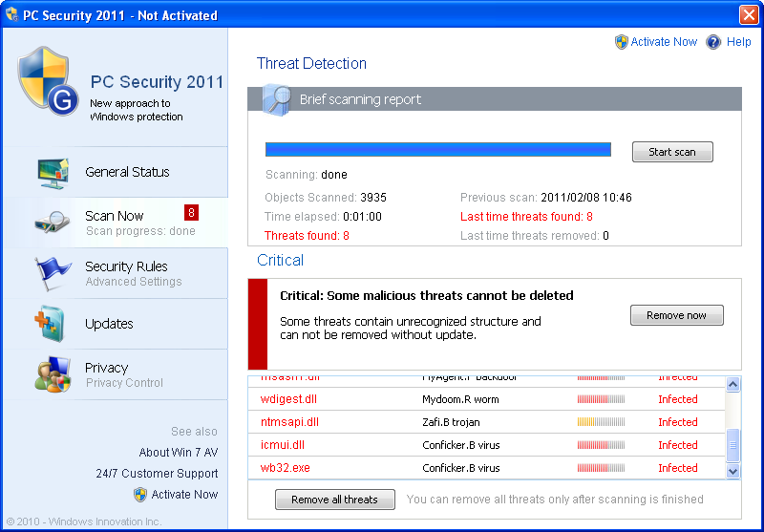
Task: Click the Activate Now link at top right
Action: coord(664,42)
